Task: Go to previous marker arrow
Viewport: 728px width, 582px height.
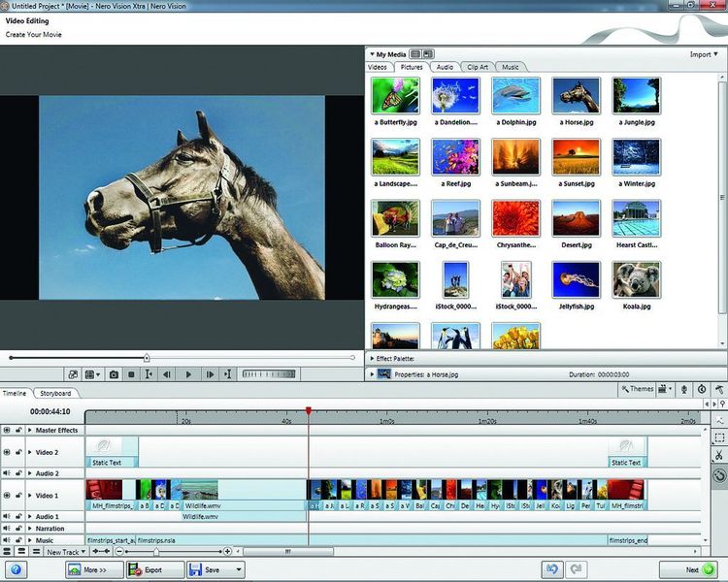Action: (x=707, y=404)
